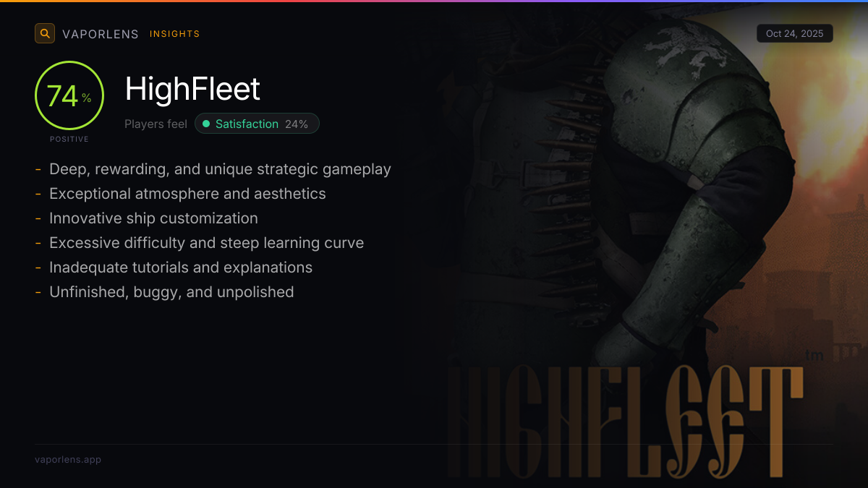
Task: Click 'Deep, rewarding, and unique strategic gameplay'
Action: click(x=220, y=169)
